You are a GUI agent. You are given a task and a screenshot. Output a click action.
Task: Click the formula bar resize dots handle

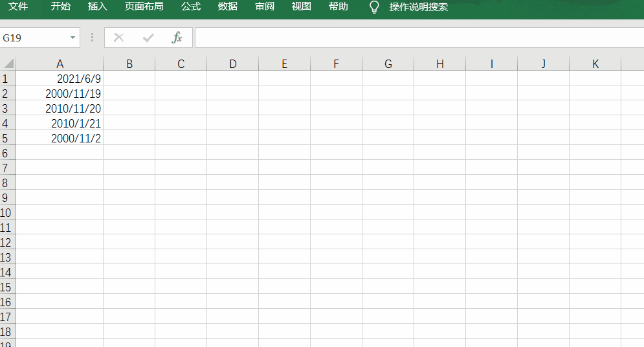click(x=92, y=38)
